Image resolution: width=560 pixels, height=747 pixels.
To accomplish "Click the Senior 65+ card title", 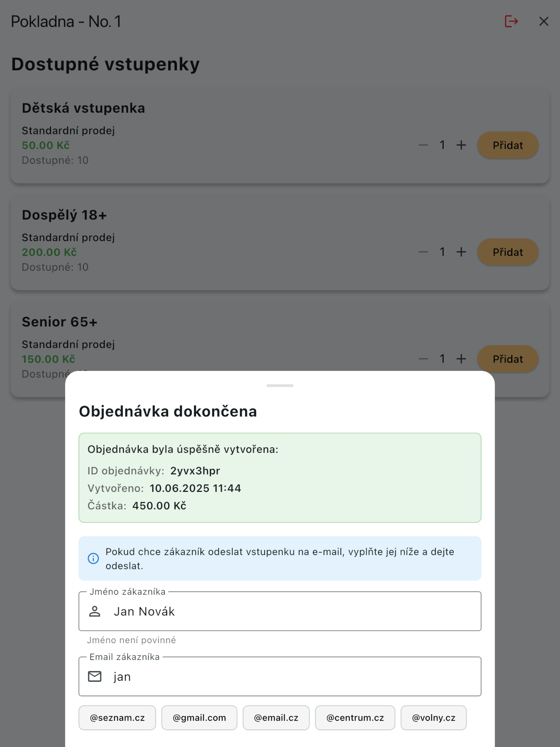I will tap(59, 321).
